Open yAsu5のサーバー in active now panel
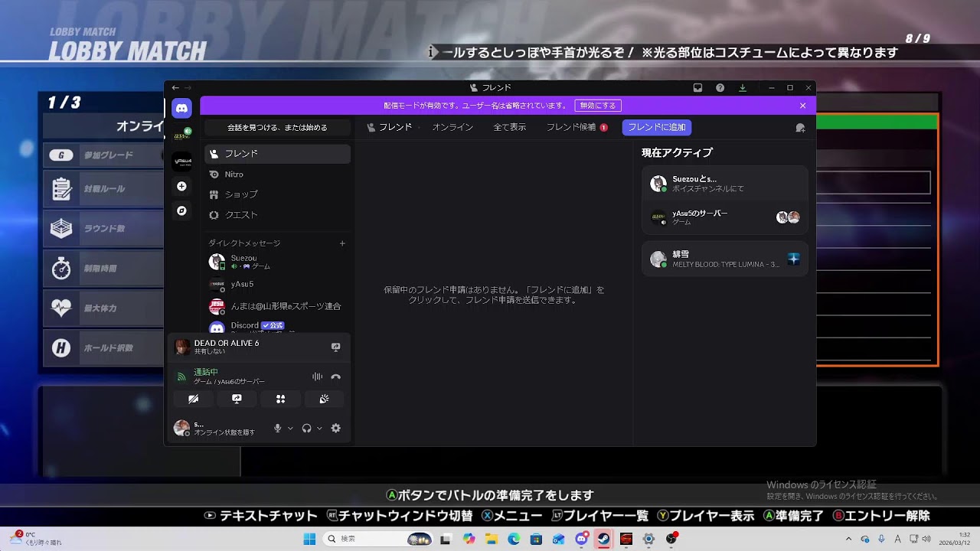 [725, 217]
